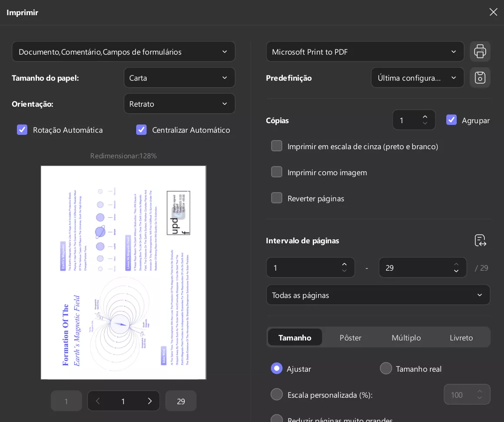Click the page range insert icon

[x=480, y=240]
